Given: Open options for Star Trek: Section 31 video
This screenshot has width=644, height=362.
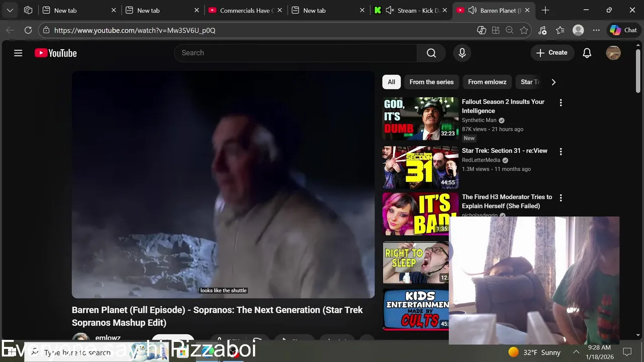Looking at the screenshot, I should click(x=560, y=151).
